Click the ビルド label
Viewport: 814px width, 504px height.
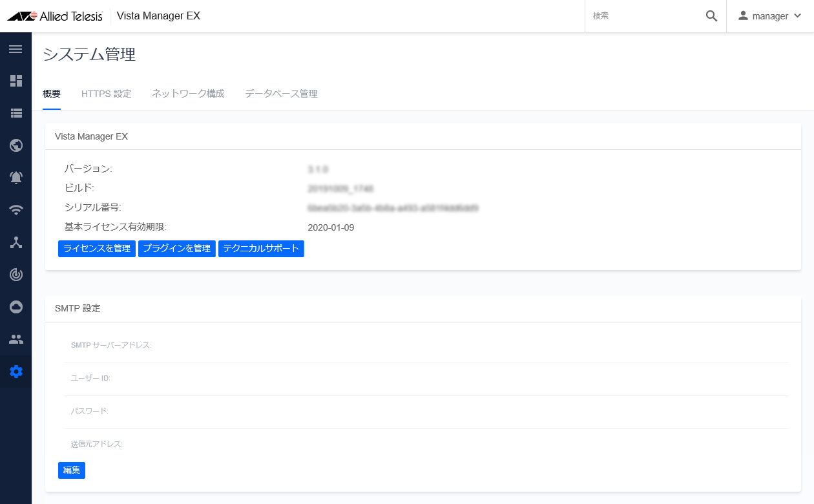(x=79, y=188)
